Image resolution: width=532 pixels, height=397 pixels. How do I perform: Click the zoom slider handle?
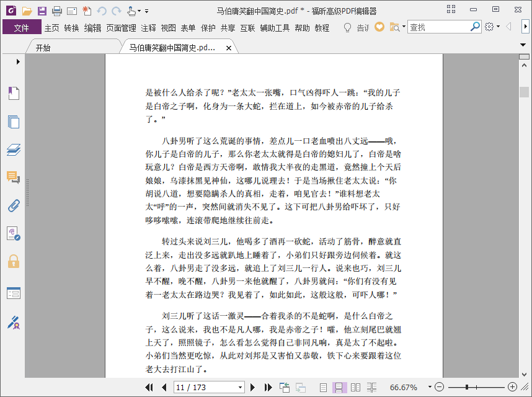[x=467, y=387]
